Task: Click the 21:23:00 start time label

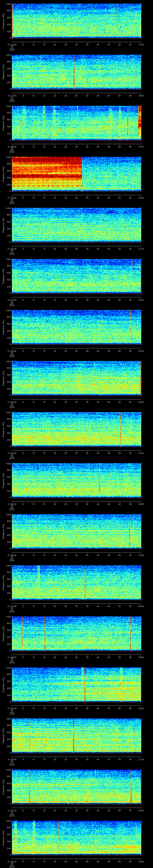Action: [12, 402]
